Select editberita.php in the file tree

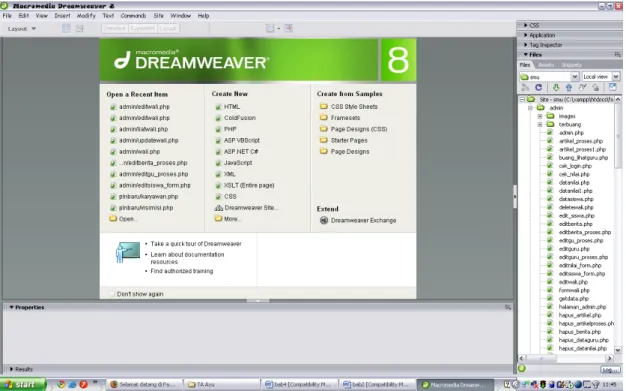575,224
